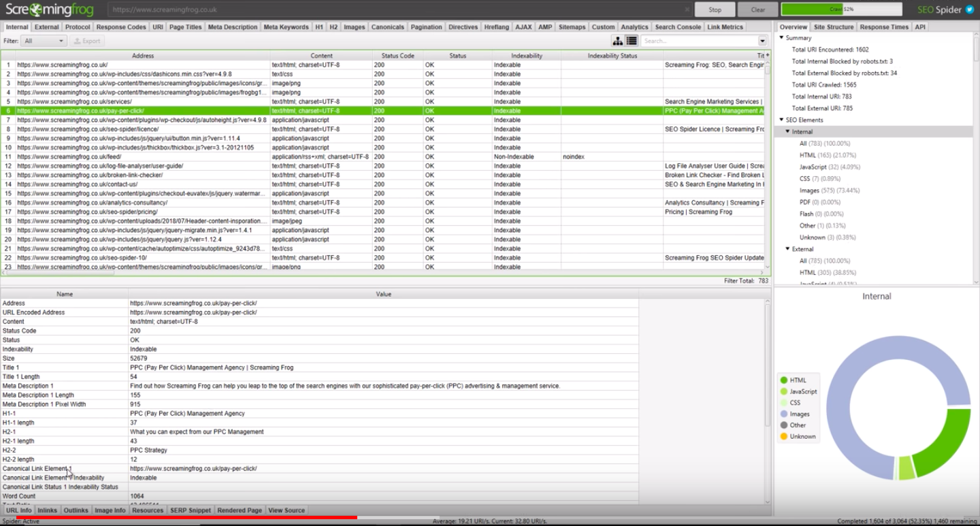Click the Search input field
980x526 pixels.
(x=700, y=41)
